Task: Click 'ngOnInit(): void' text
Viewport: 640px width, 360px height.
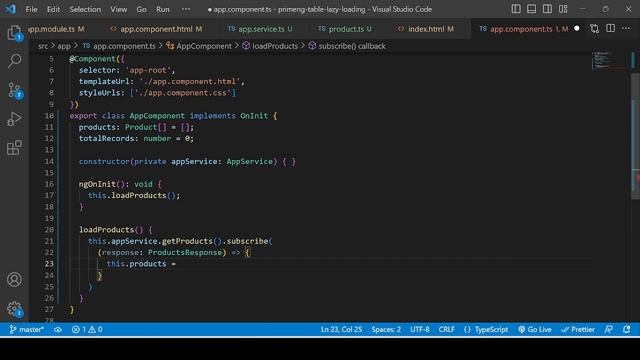Action: (x=116, y=184)
